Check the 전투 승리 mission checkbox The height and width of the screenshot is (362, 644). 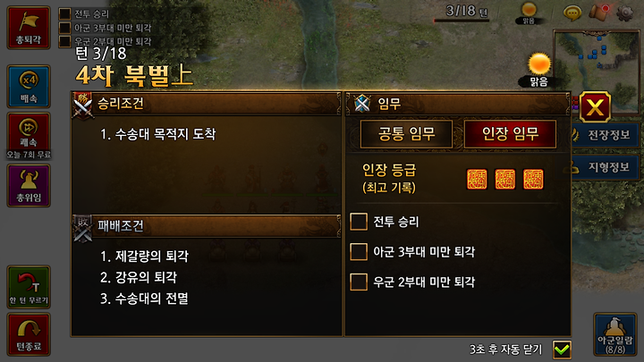pos(359,222)
